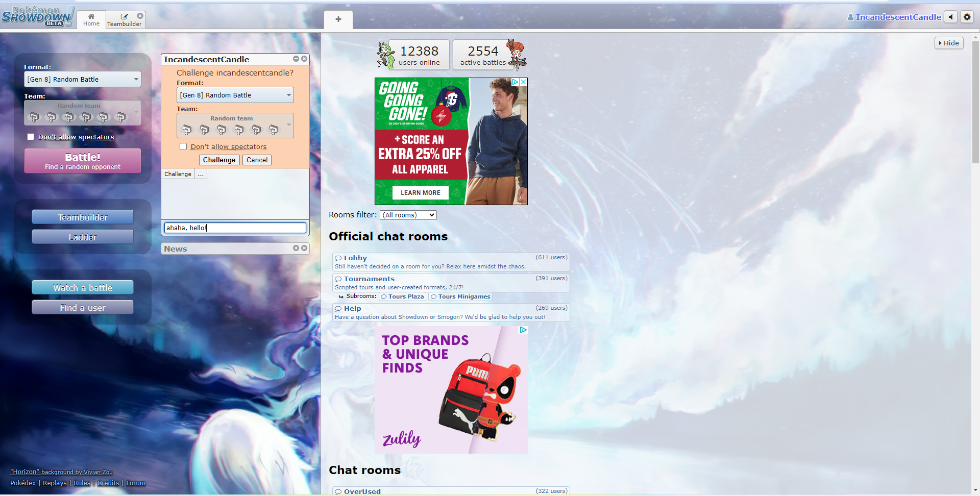Click the ellipsis button in PM
This screenshot has height=496, width=980.
point(201,174)
